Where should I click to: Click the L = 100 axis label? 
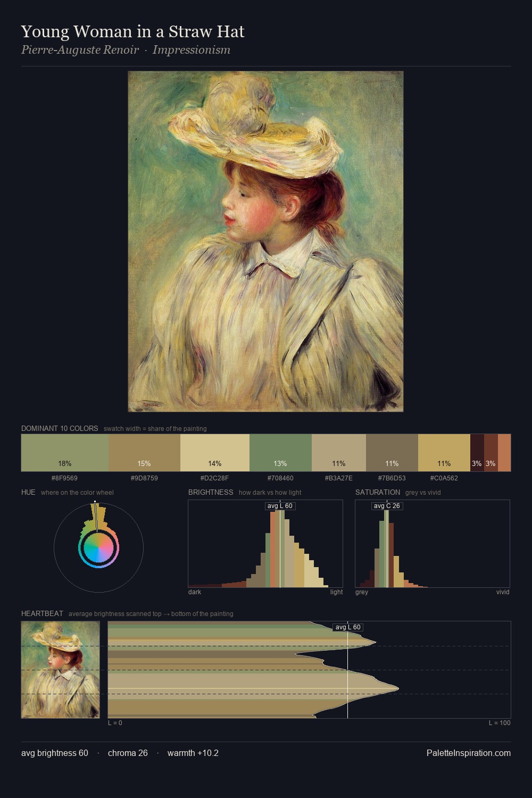[500, 723]
